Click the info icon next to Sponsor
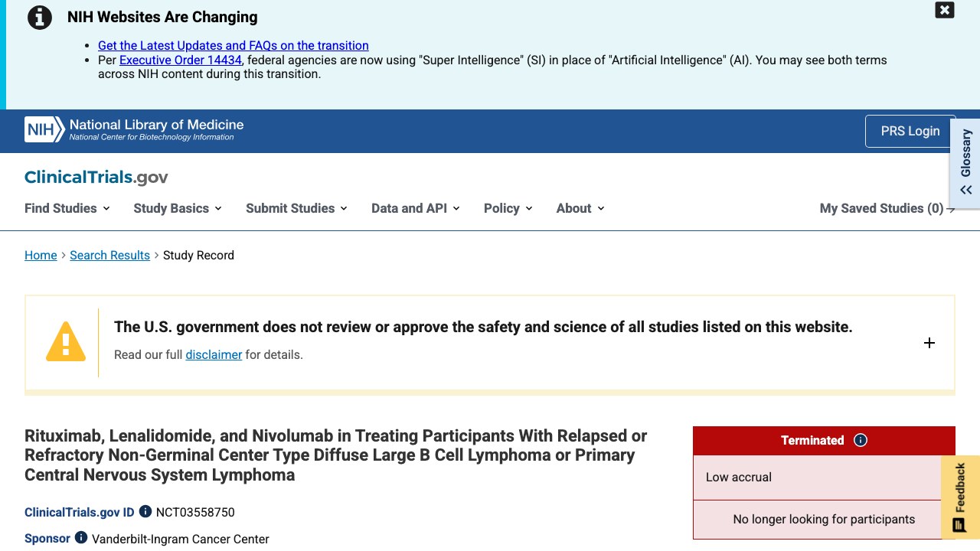 click(81, 538)
